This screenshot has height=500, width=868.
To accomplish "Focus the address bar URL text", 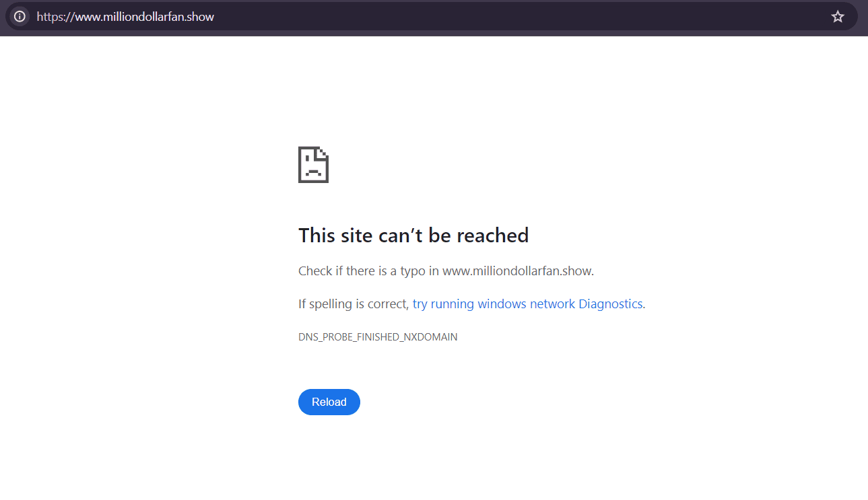I will pyautogui.click(x=125, y=17).
